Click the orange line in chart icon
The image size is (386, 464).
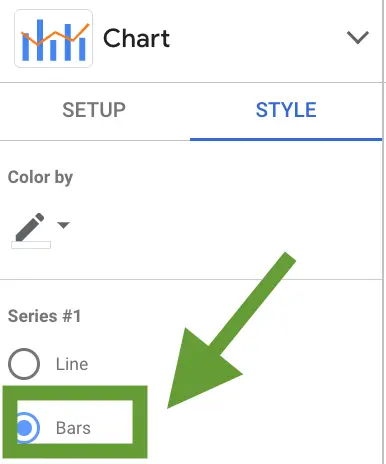coord(55,35)
